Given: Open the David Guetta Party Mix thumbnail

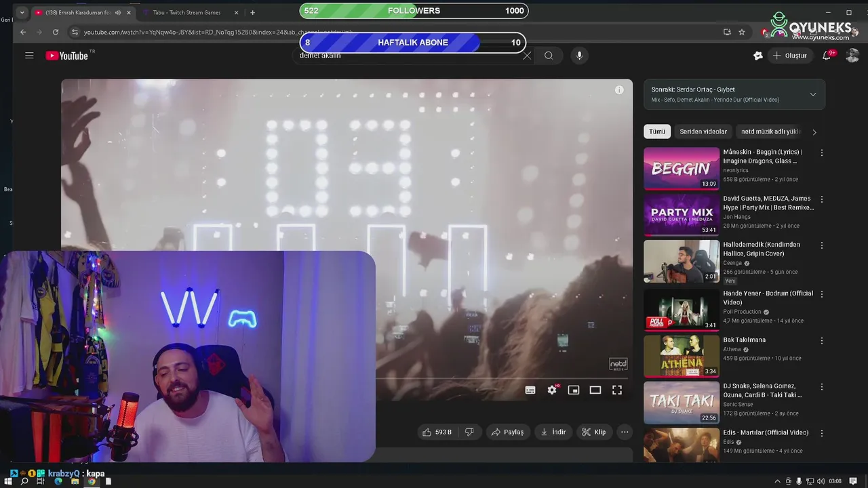Looking at the screenshot, I should (x=682, y=214).
